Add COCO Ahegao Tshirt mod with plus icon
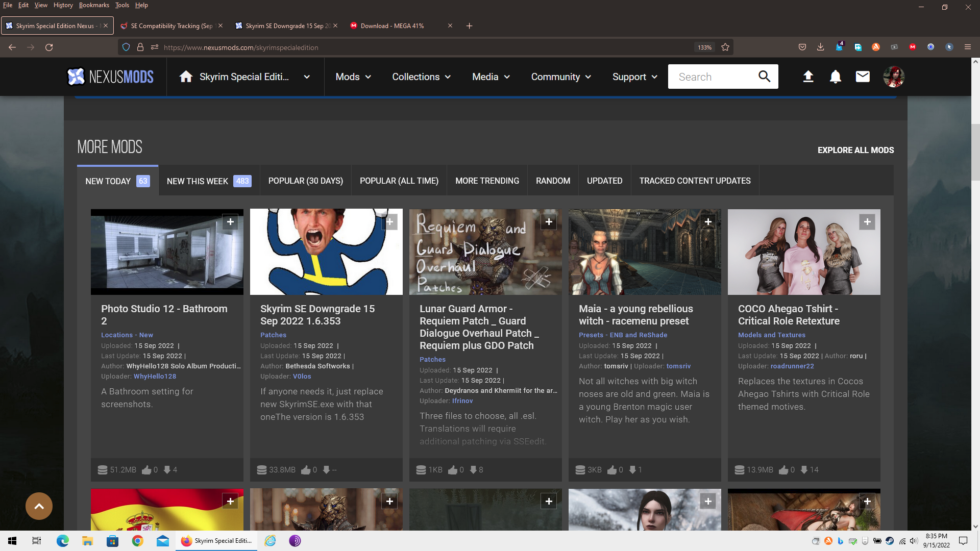The width and height of the screenshot is (980, 551). coord(867,222)
